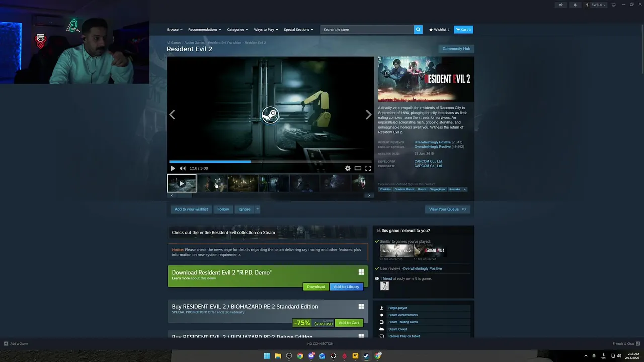Add Standard Edition to Cart

tap(349, 323)
